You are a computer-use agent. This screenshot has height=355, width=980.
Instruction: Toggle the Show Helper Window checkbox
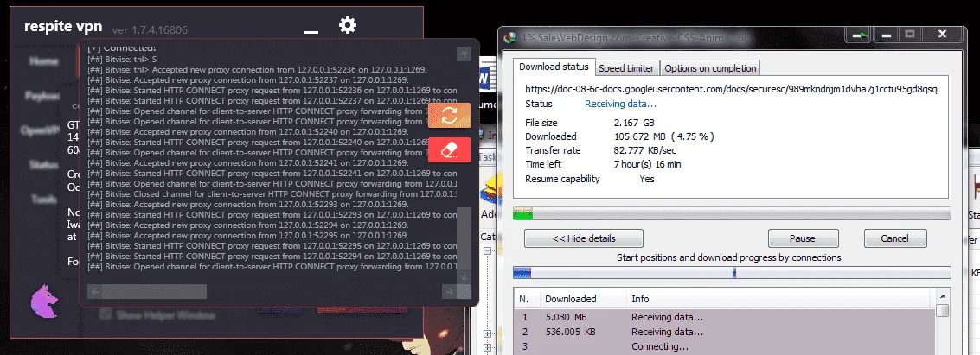[105, 314]
